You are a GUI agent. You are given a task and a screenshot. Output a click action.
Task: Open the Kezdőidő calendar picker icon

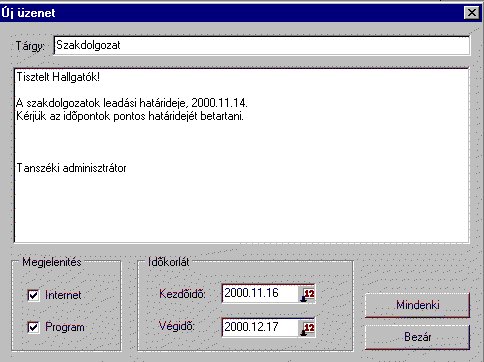click(307, 294)
